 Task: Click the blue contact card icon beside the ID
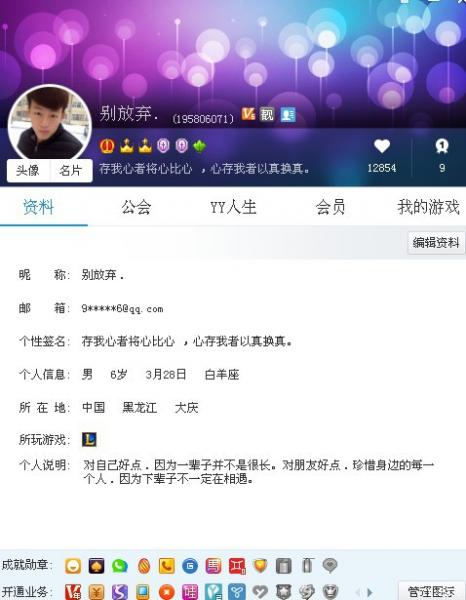288,114
